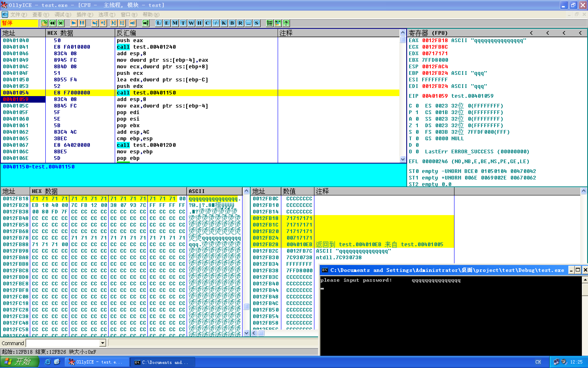Select stack row 0012FB28 return address
The width and height of the screenshot is (588, 368).
(352, 244)
